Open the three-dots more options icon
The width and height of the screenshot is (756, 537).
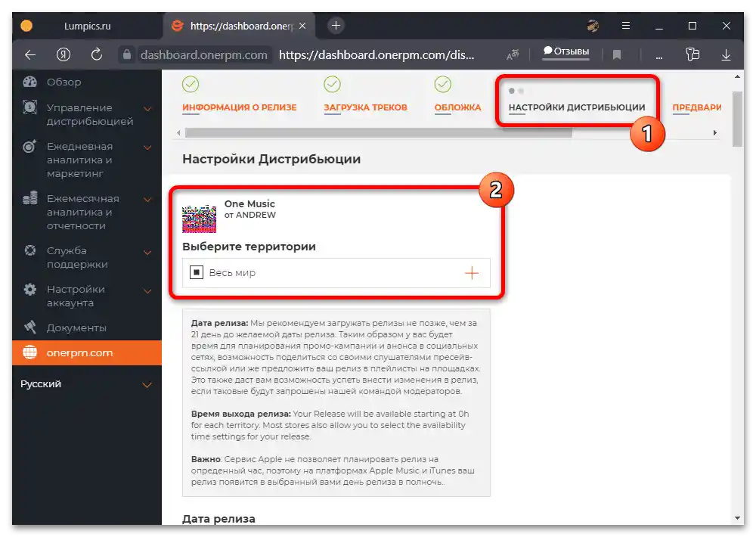click(658, 57)
